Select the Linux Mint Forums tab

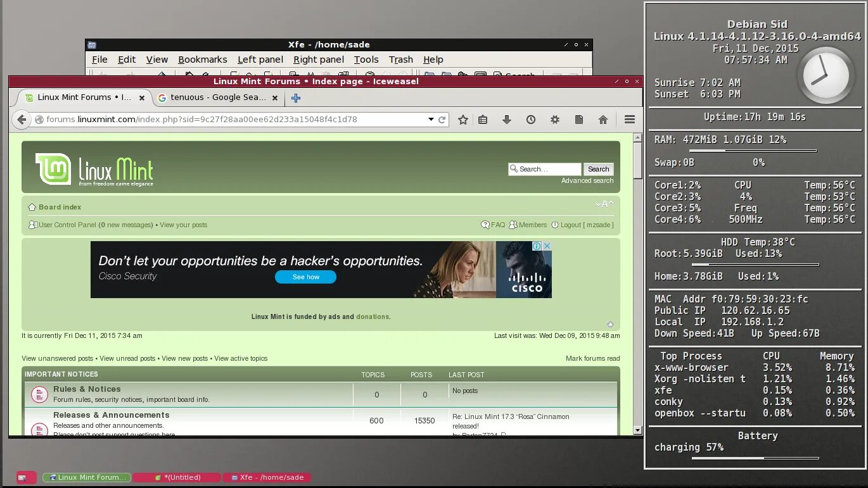tap(85, 97)
